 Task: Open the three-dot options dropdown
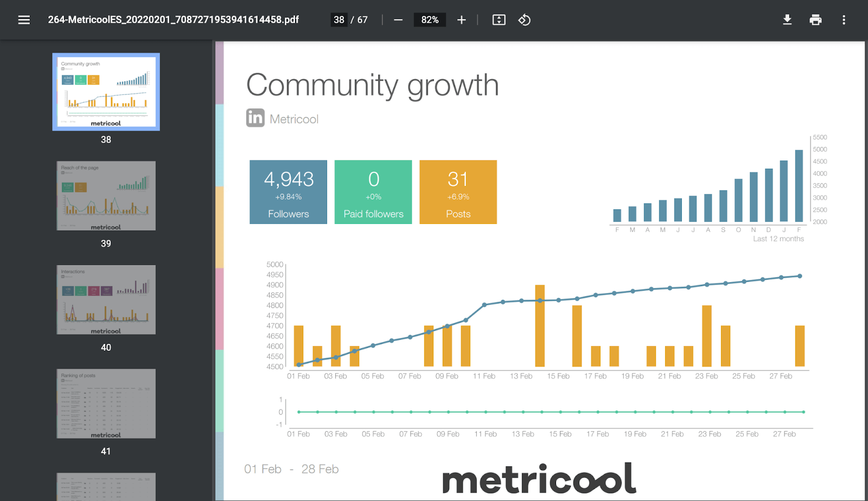click(x=844, y=20)
